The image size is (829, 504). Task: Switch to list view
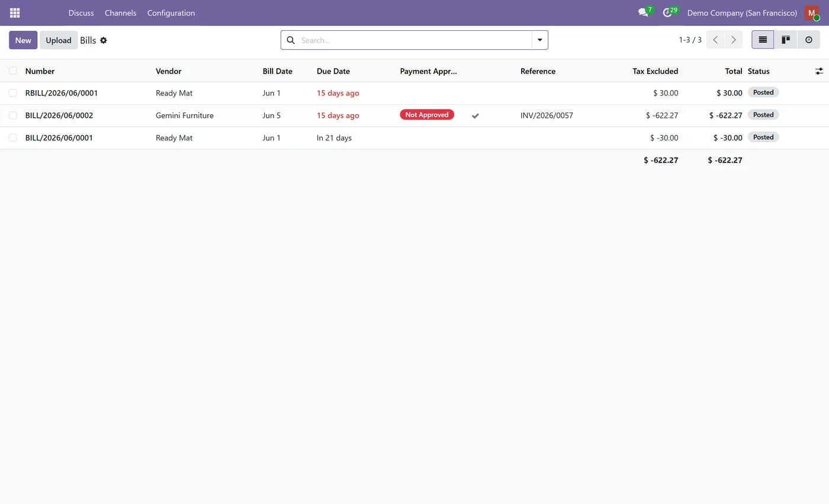click(x=763, y=40)
